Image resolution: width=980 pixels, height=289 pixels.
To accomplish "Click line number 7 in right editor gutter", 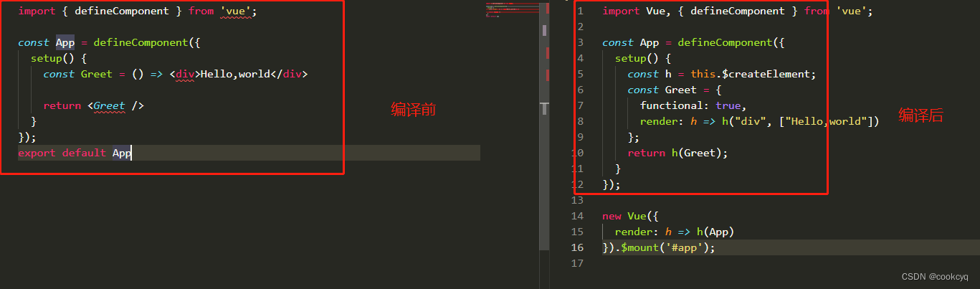I will click(581, 106).
